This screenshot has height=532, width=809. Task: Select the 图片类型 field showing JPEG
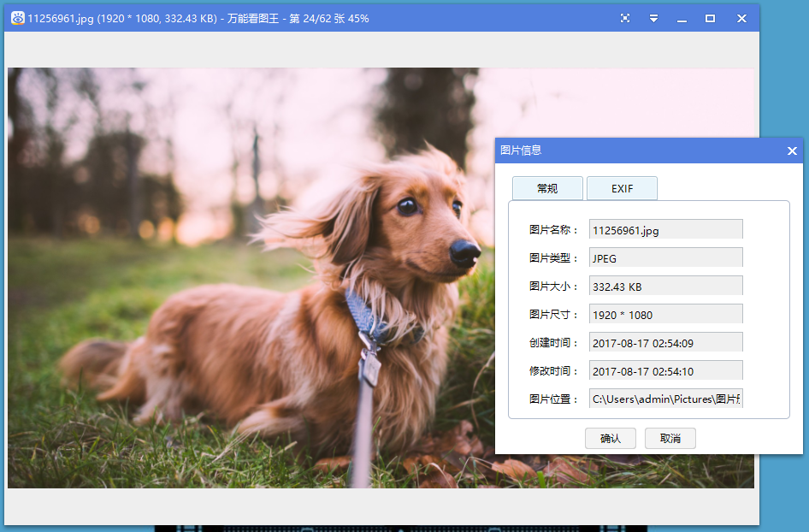[x=665, y=257]
